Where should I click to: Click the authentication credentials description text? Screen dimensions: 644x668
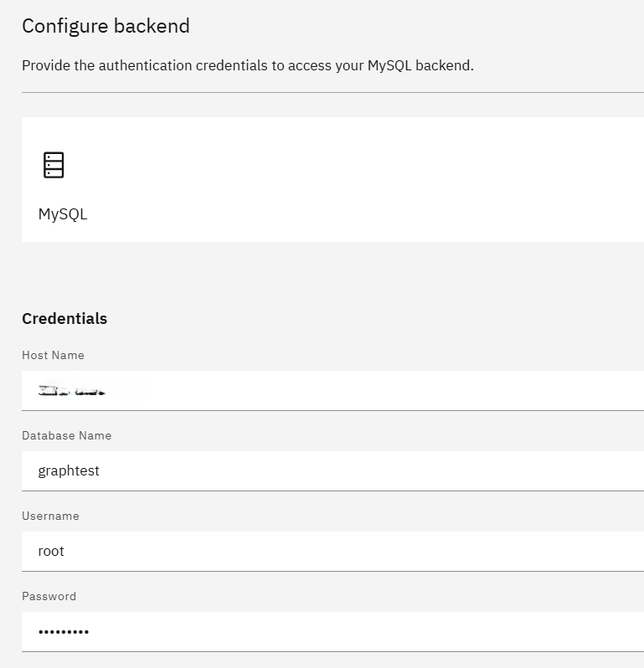point(248,65)
